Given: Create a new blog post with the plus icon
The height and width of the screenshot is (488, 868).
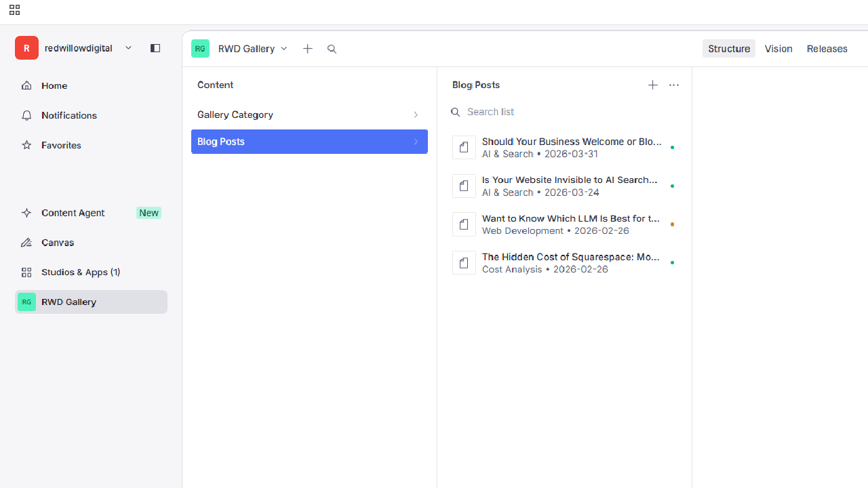Looking at the screenshot, I should pos(652,85).
